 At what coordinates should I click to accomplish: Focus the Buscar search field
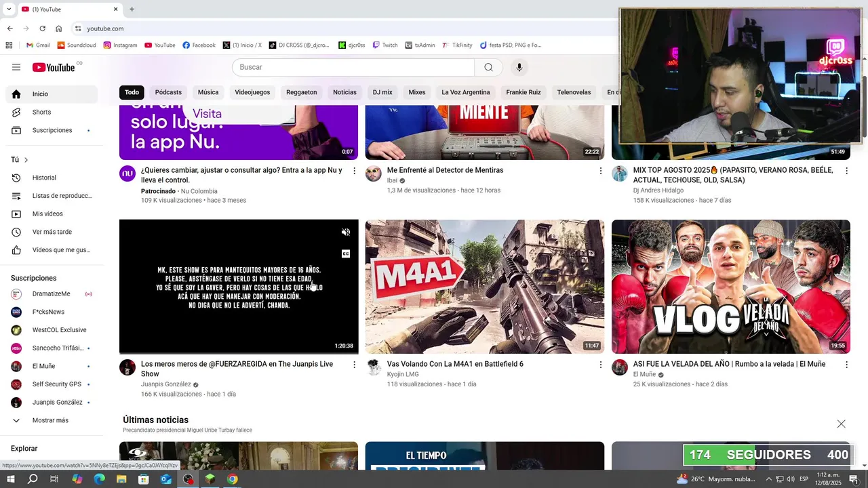point(353,67)
